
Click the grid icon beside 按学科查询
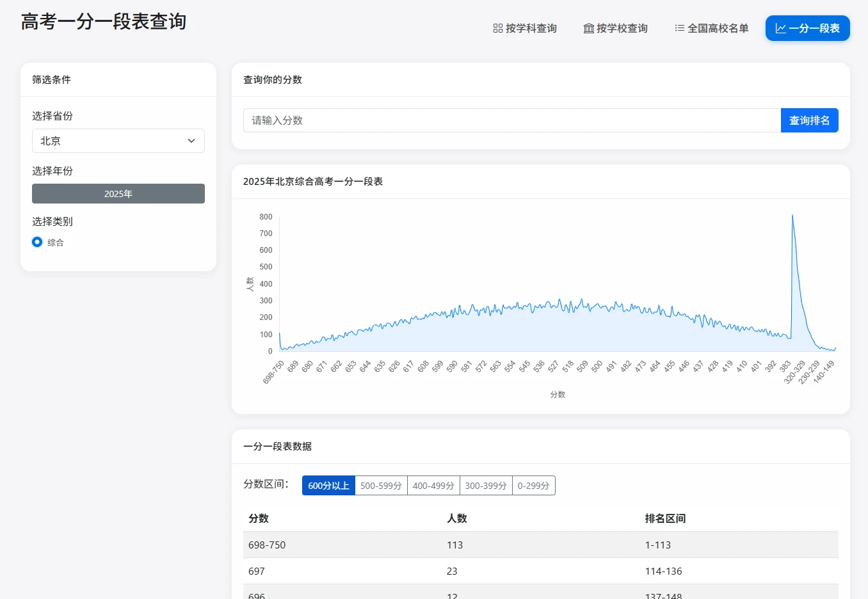pyautogui.click(x=497, y=28)
